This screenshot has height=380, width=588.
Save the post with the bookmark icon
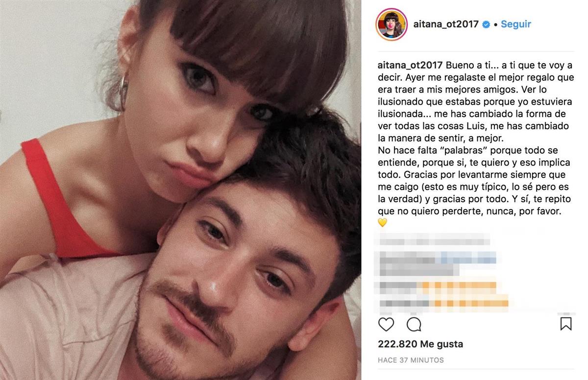(x=565, y=324)
